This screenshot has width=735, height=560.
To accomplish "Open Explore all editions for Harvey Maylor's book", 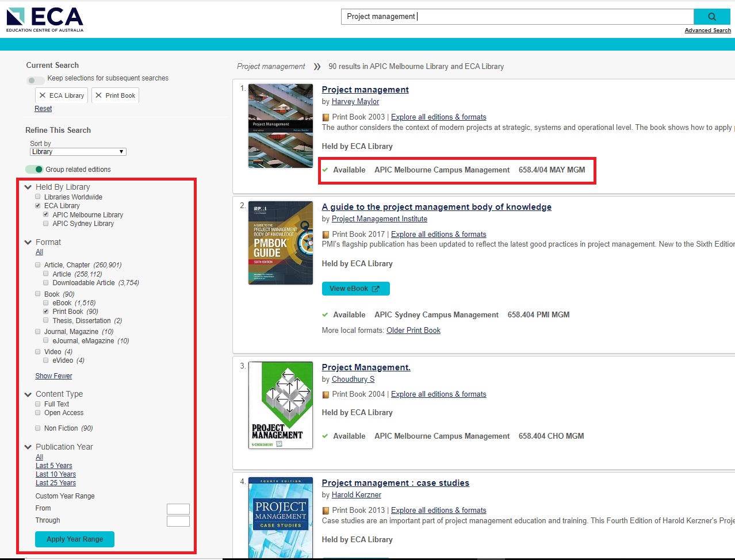I will click(x=438, y=117).
